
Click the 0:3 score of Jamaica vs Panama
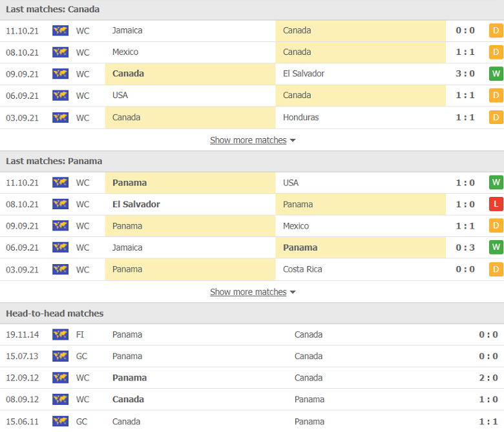(465, 247)
